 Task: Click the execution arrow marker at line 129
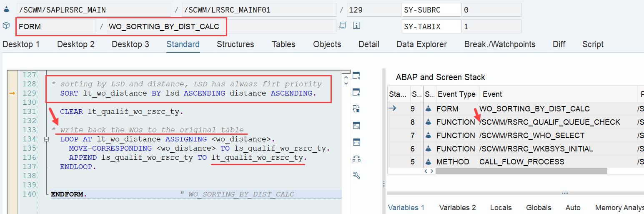13,93
